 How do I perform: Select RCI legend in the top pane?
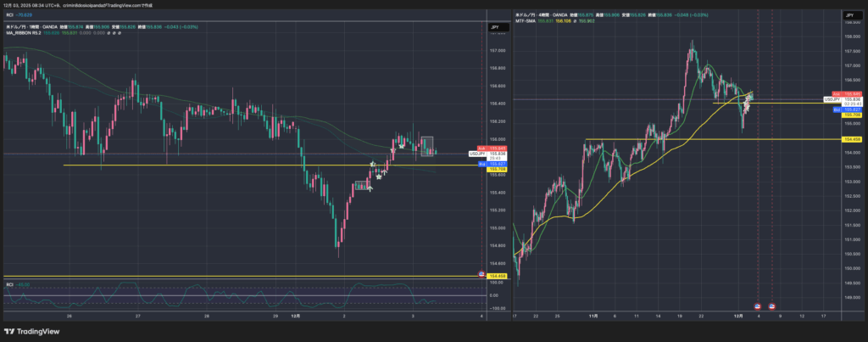point(9,14)
